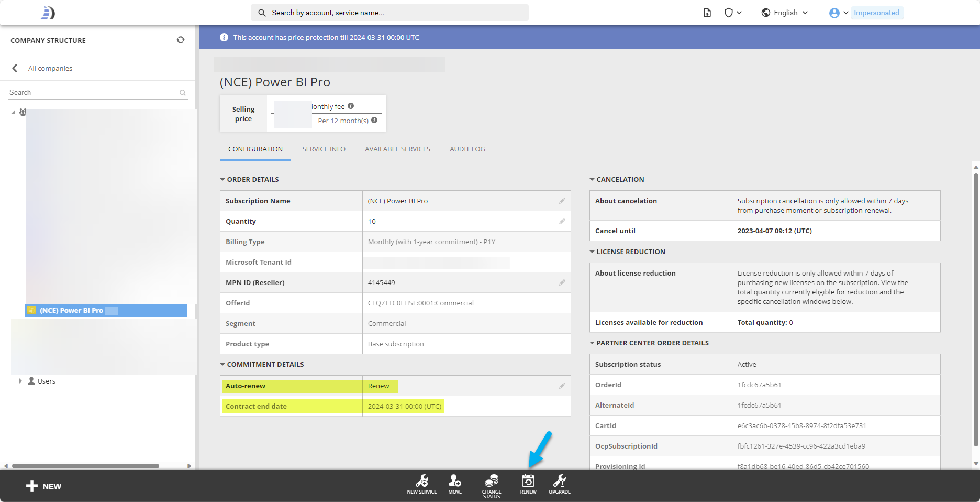Click the scroll-down arrow of main panel

point(976,463)
